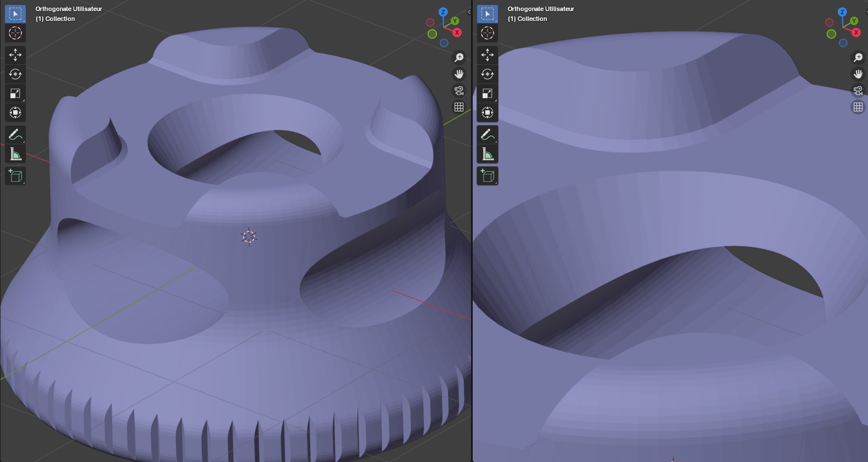
Task: Click the pan hand icon in right viewport
Action: point(858,74)
